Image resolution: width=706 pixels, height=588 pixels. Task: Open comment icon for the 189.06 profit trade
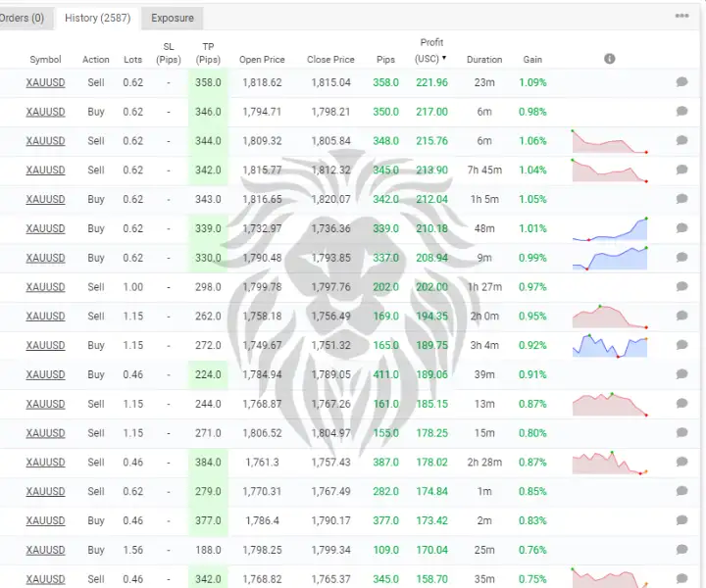681,374
